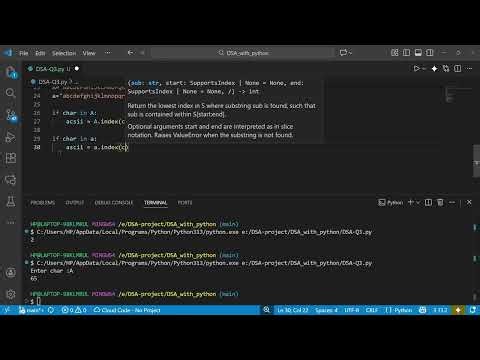Click the remote window status bar indicator

tap(7, 310)
